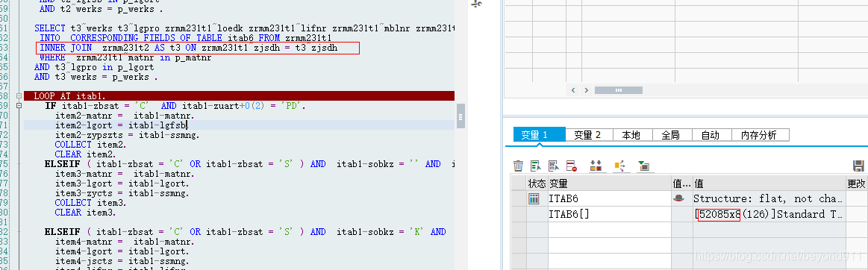Click the 变量 column header
This screenshot has width=868, height=270.
pyautogui.click(x=609, y=183)
